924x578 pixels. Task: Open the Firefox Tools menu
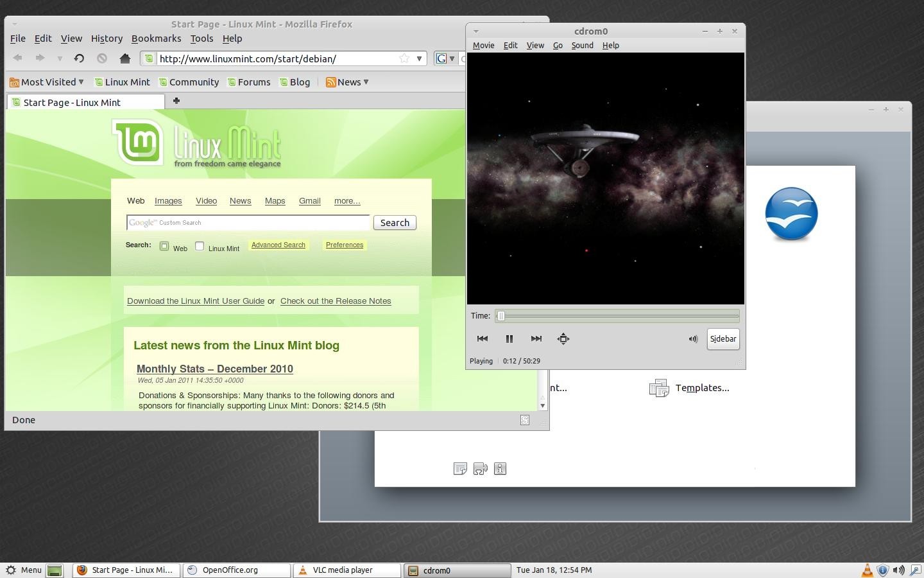pos(201,39)
